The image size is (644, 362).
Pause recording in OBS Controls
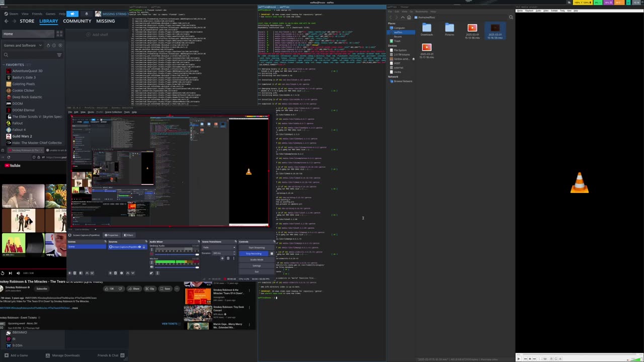272,253
